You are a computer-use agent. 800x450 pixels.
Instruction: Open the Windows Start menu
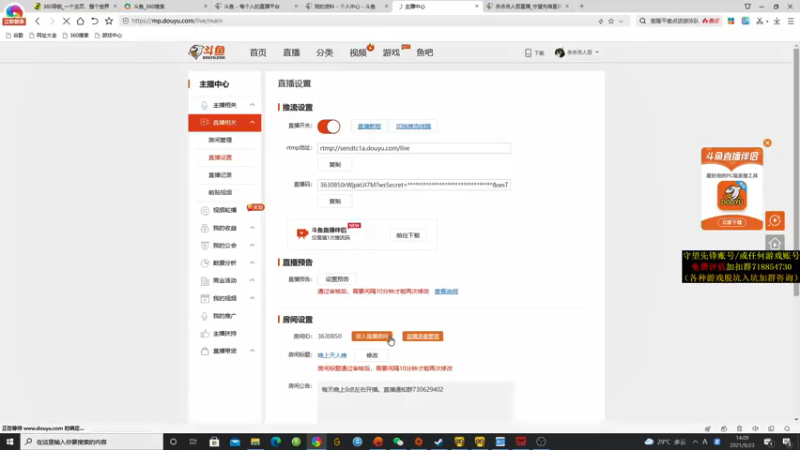[9, 442]
